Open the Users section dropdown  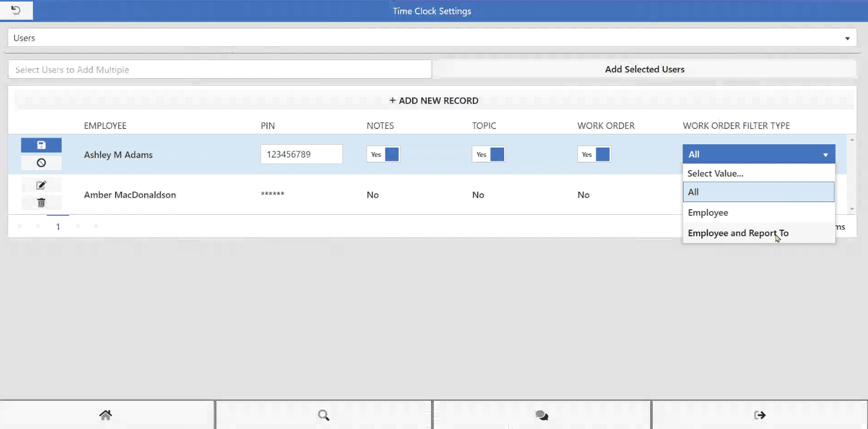coord(432,38)
